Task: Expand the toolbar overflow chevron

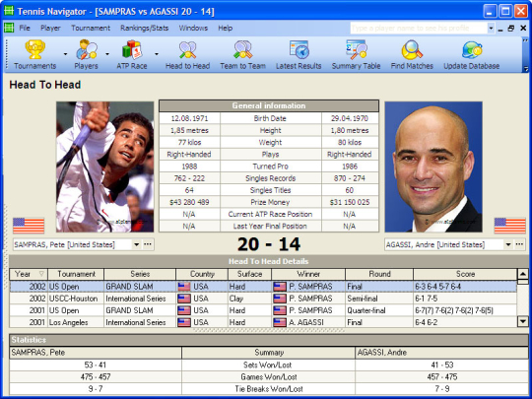Action: coord(526,69)
